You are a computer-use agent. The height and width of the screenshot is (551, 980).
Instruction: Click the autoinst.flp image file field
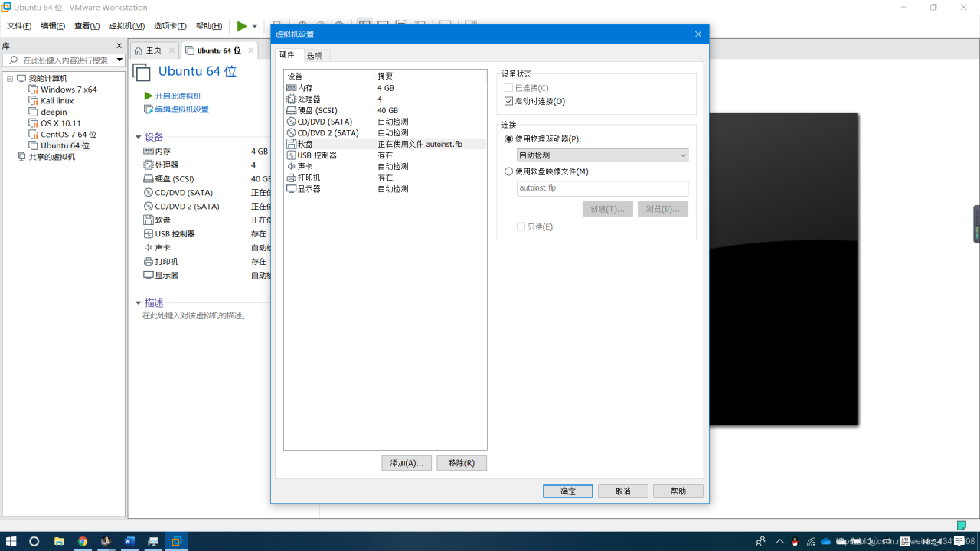tap(603, 188)
